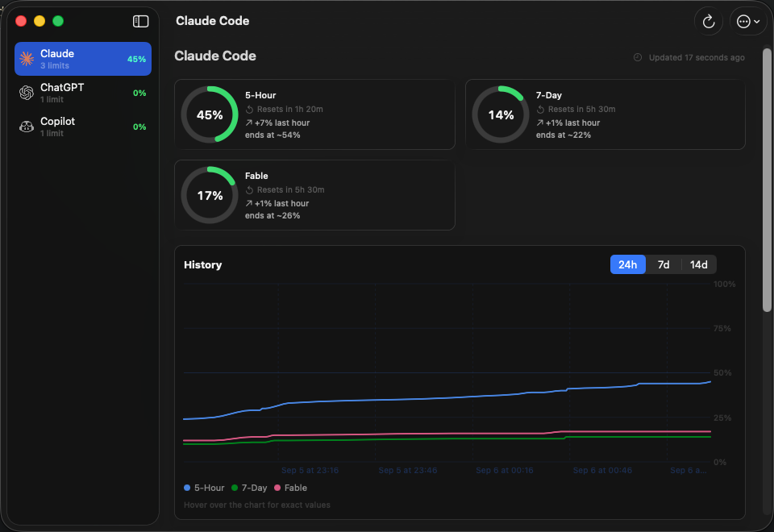Select Copilot in the sidebar
Viewport: 774px width, 532px height.
(83, 127)
